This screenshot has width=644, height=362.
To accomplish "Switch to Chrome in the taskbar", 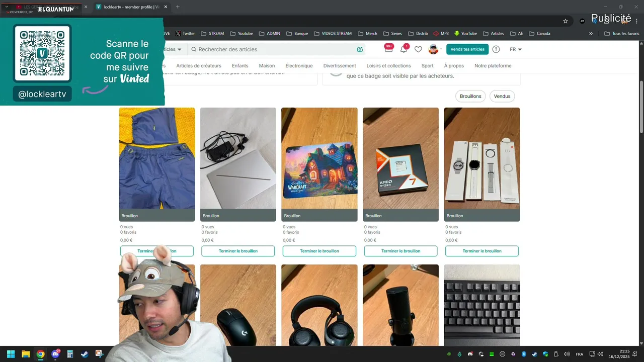I will coord(40,354).
